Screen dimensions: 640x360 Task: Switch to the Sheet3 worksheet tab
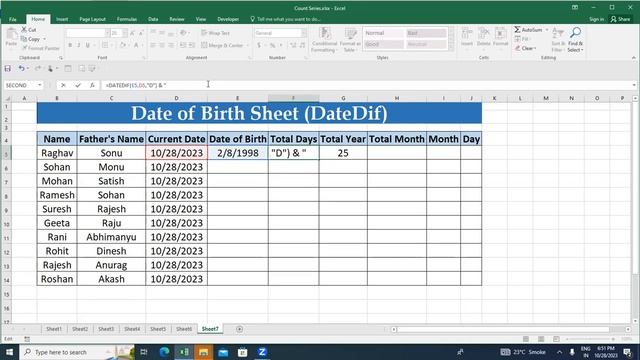click(106, 329)
